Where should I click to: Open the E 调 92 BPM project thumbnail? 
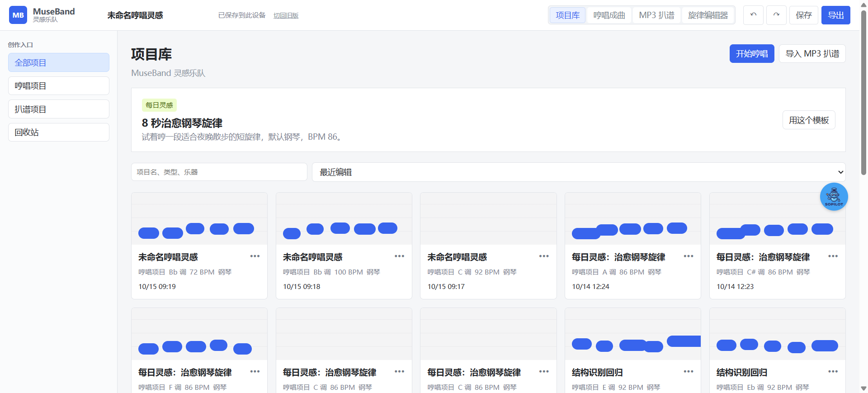(x=633, y=334)
